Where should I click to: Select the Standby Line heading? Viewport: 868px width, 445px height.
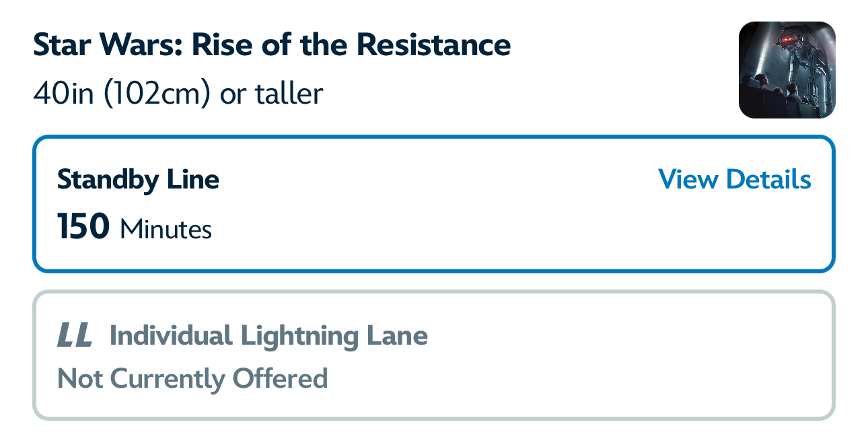pos(138,180)
